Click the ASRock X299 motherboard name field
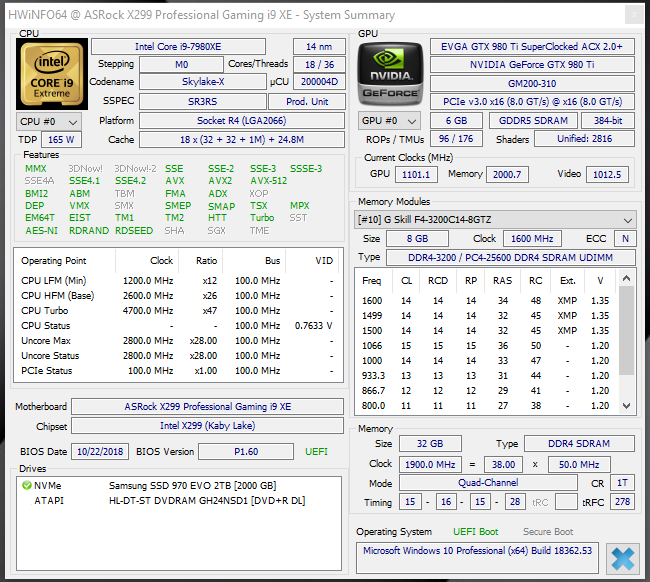 click(x=208, y=407)
